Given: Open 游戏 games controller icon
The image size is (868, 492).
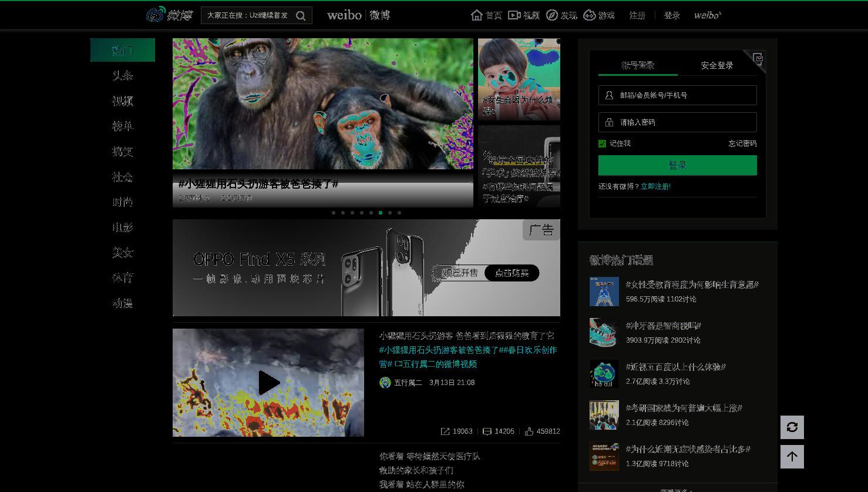Looking at the screenshot, I should (589, 15).
